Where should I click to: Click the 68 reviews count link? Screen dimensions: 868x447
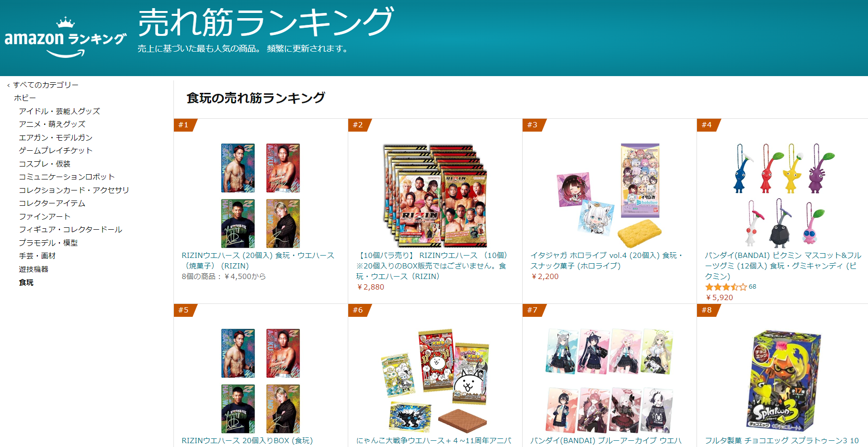pyautogui.click(x=753, y=287)
